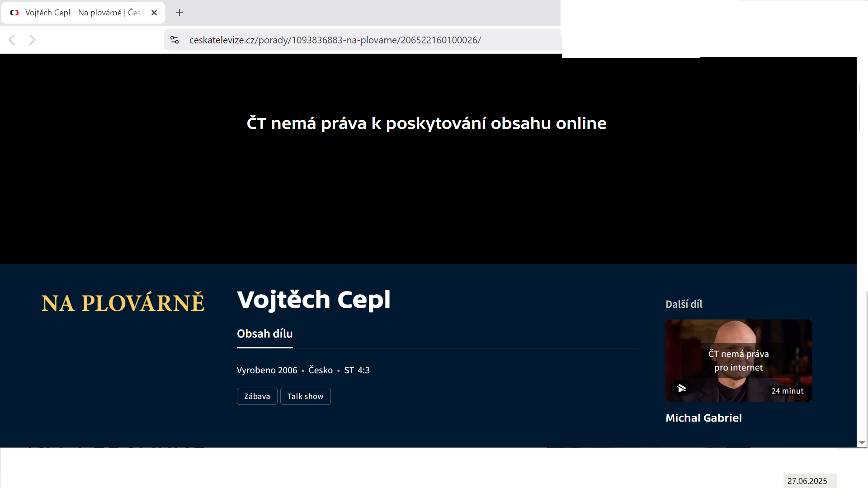
Task: Click the 'ST 4:3' format text
Action: [357, 371]
